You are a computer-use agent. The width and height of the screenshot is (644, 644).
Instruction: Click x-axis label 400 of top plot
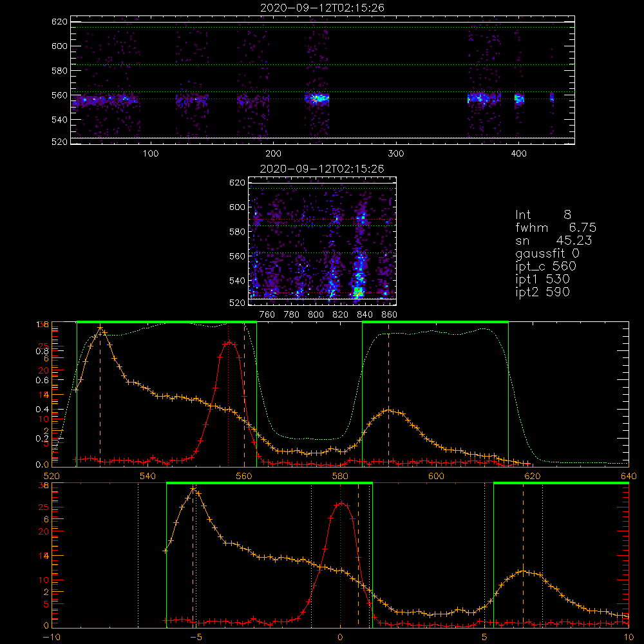click(518, 154)
